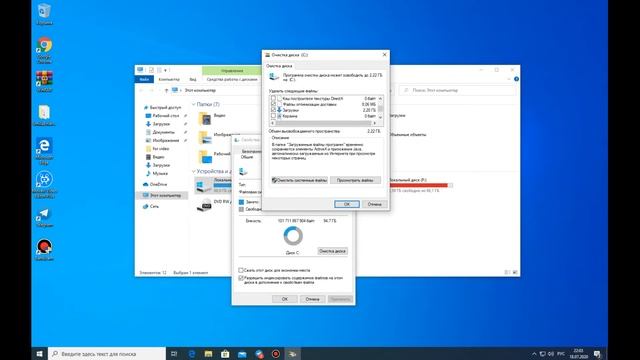This screenshot has width=640, height=360.
Task: Open the Файл tab in Explorer
Action: click(x=144, y=79)
